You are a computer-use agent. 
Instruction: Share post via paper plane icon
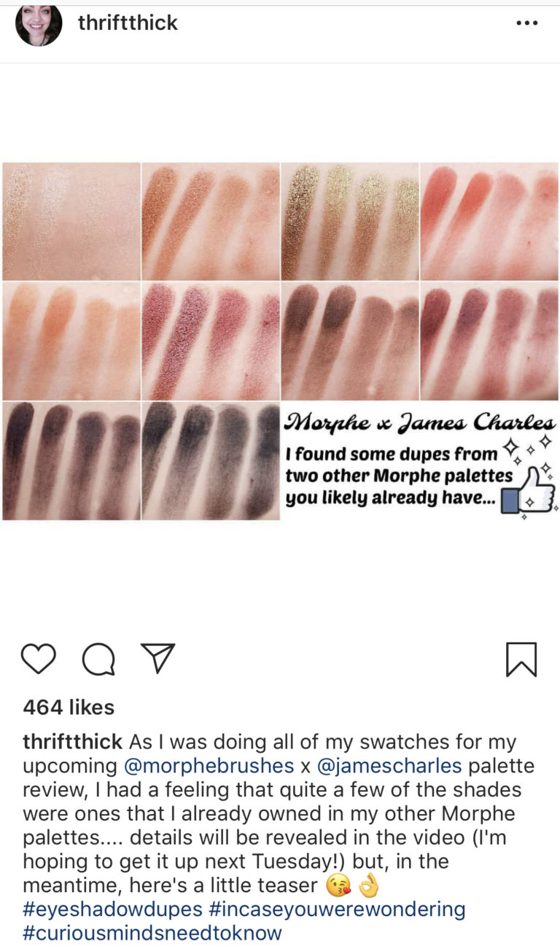click(157, 658)
